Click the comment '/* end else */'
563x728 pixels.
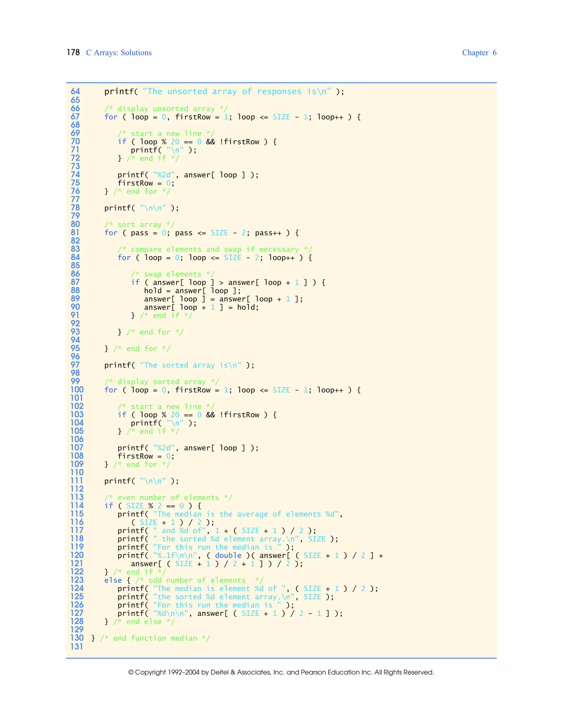(x=144, y=622)
